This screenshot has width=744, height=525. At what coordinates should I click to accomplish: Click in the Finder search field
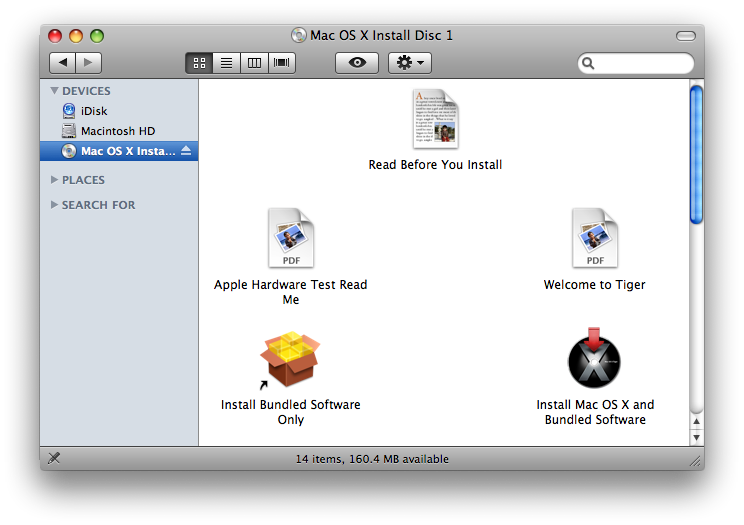click(x=642, y=63)
